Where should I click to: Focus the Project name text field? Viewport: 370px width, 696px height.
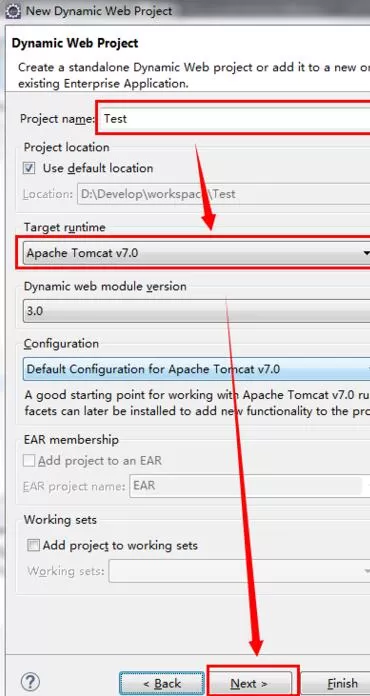[234, 119]
